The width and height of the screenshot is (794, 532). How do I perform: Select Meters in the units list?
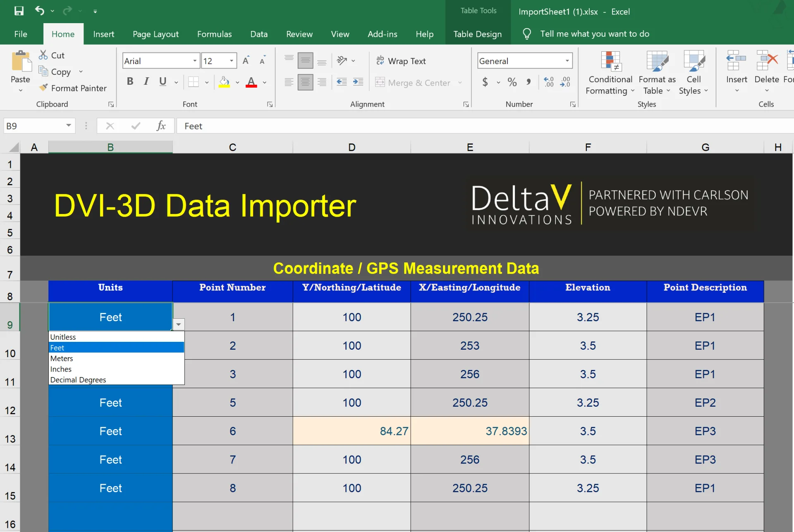[x=116, y=358]
